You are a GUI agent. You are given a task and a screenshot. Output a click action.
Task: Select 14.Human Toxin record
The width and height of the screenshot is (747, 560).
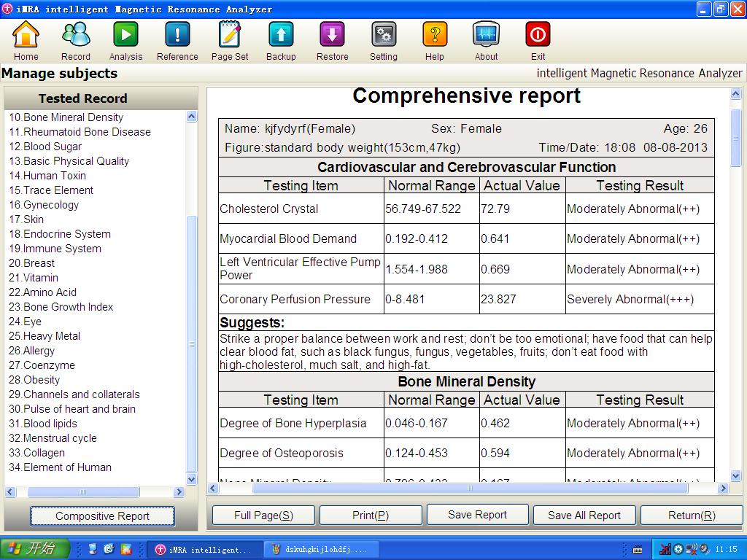click(47, 176)
